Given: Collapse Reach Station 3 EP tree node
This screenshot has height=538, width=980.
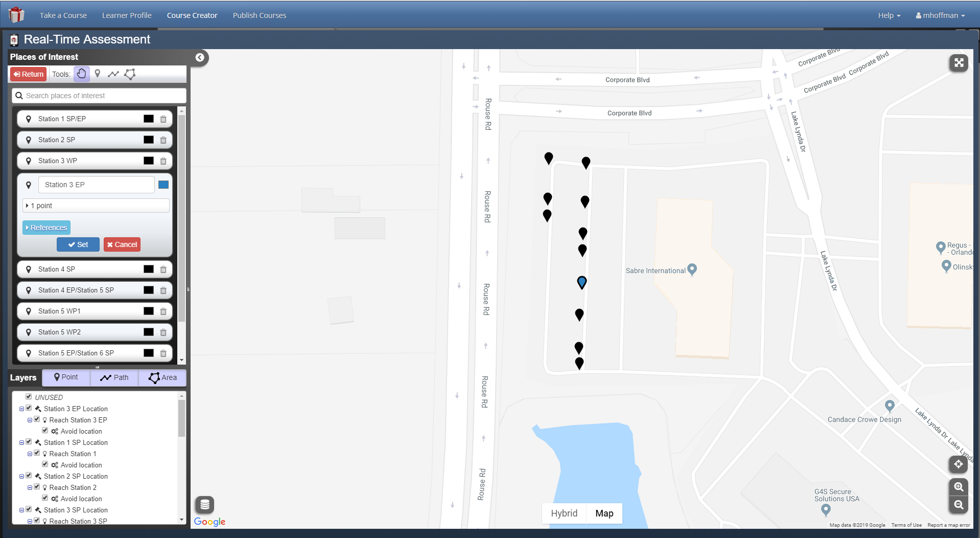Looking at the screenshot, I should pos(30,420).
